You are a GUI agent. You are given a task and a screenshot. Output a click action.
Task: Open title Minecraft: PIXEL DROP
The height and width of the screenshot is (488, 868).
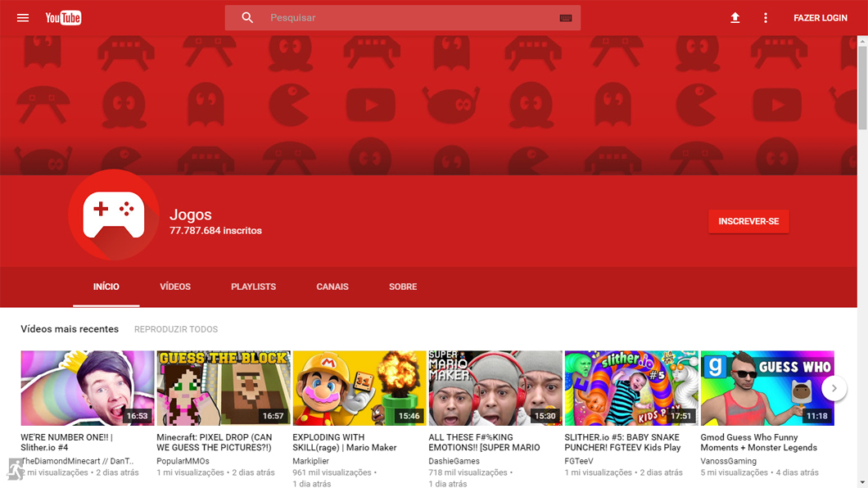point(215,442)
